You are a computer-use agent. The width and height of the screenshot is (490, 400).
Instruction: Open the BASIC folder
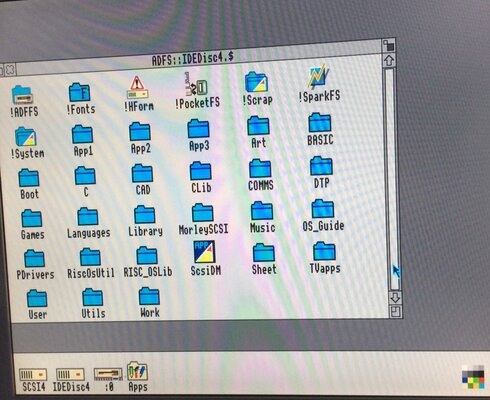point(320,123)
